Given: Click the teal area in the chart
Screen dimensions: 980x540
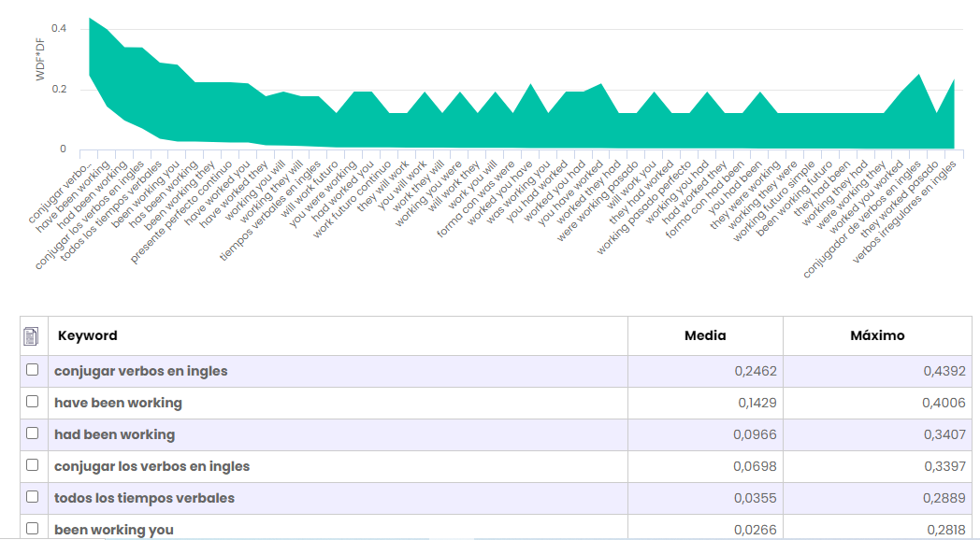Looking at the screenshot, I should [468, 131].
